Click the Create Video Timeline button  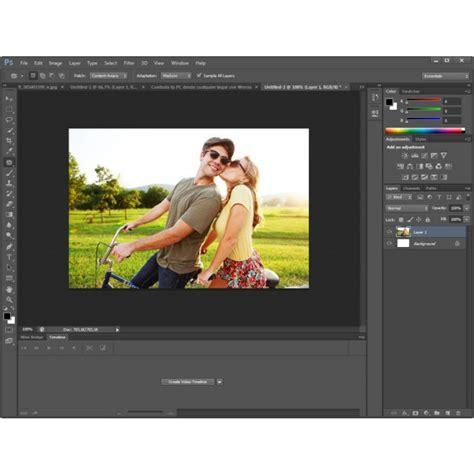[188, 382]
